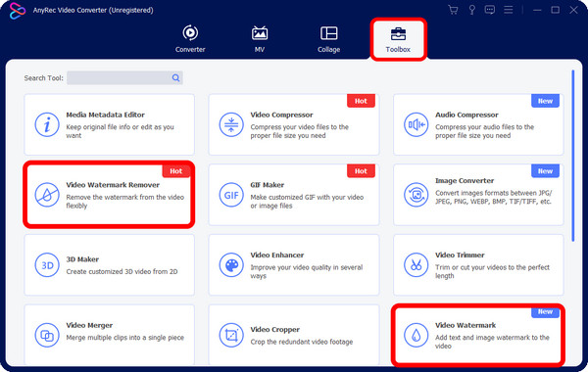Click Hot badge on Video Compressor

pyautogui.click(x=361, y=101)
